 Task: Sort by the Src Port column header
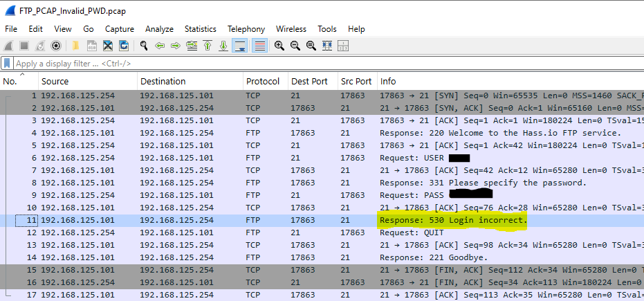pyautogui.click(x=357, y=82)
